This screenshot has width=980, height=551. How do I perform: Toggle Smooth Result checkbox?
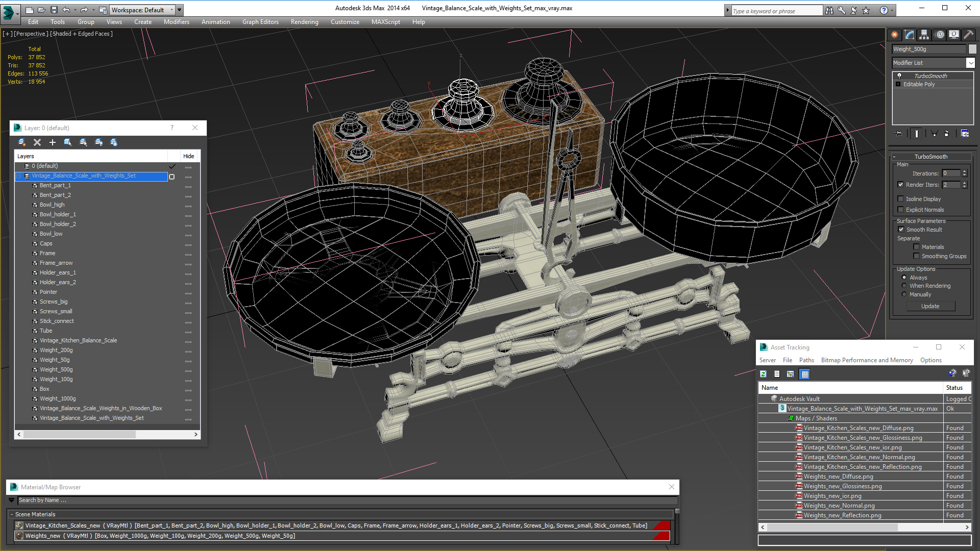(x=901, y=230)
